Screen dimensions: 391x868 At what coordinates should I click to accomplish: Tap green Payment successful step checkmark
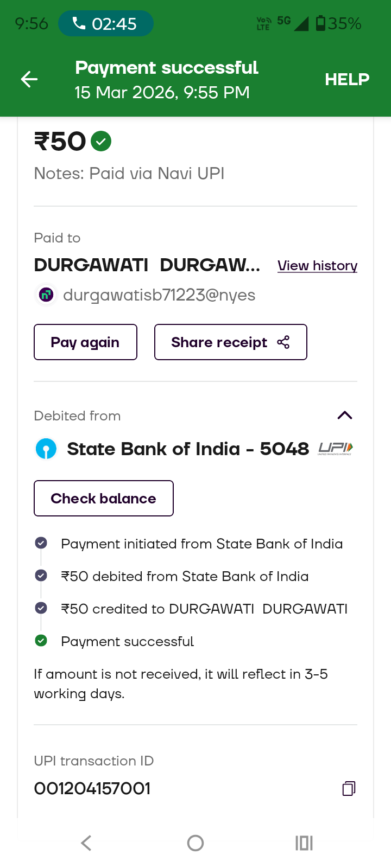point(41,641)
